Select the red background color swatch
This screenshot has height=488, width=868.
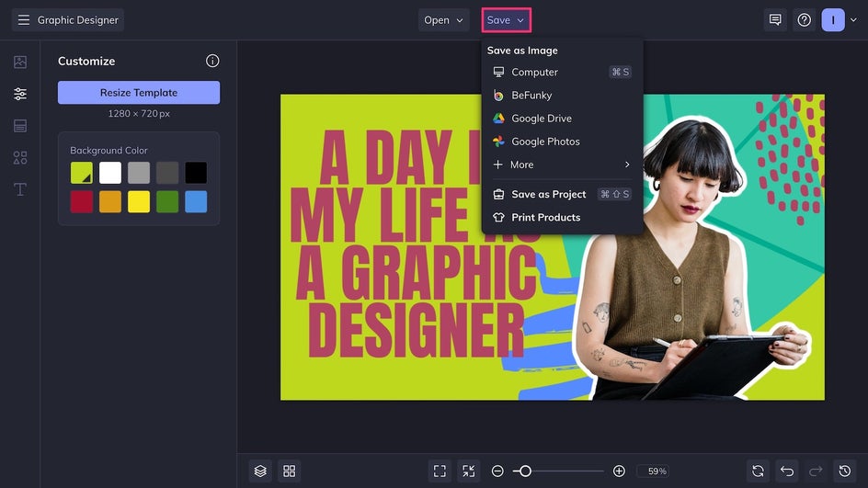(x=81, y=201)
